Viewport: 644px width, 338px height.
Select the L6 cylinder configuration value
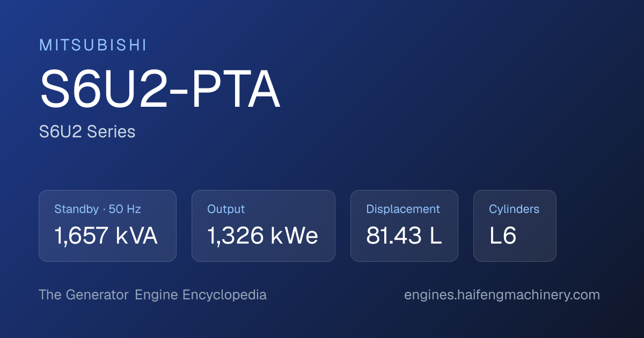click(x=503, y=236)
